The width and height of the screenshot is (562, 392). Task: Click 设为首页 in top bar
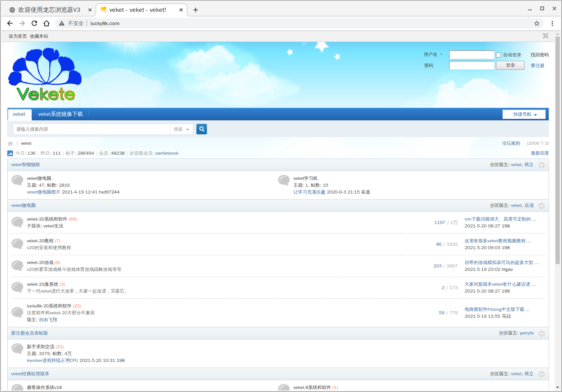[x=18, y=36]
